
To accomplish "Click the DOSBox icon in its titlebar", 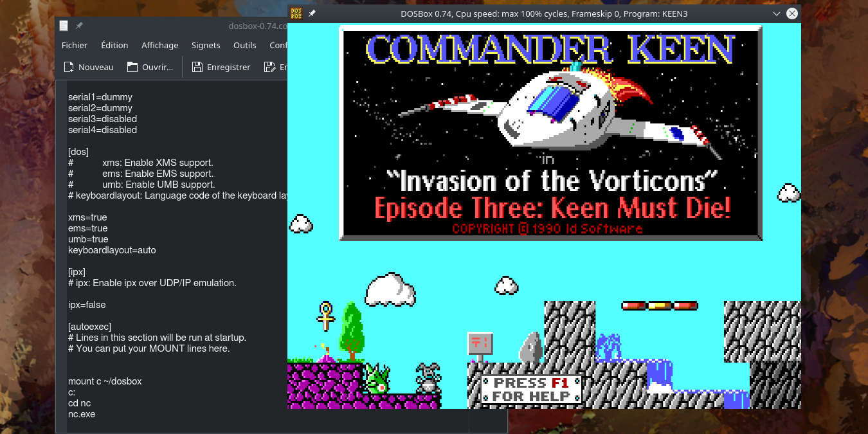I will (x=296, y=13).
